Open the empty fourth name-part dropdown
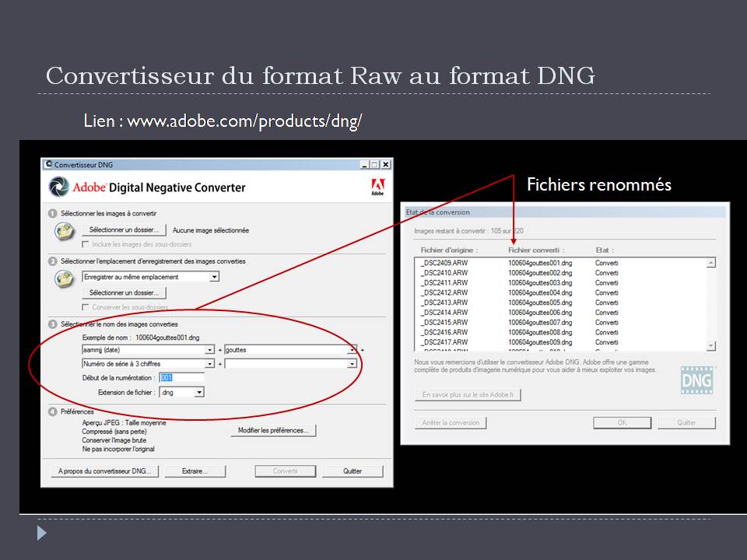 click(352, 364)
